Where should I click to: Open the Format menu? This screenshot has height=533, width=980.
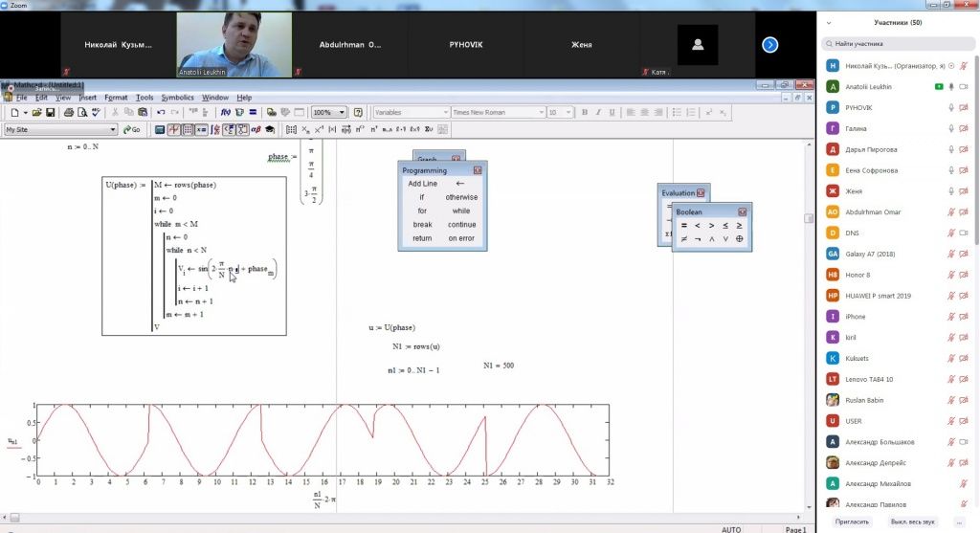tap(116, 98)
